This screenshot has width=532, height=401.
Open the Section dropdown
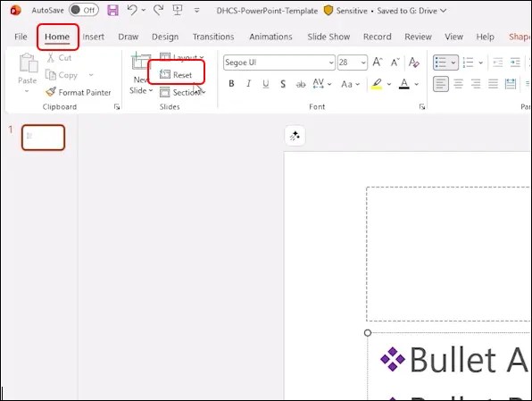(182, 92)
